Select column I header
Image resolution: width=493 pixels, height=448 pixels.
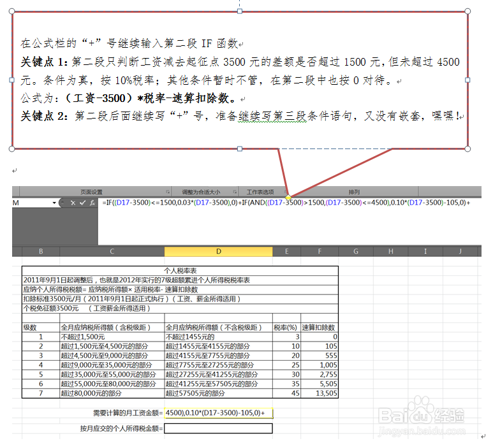tap(425, 251)
